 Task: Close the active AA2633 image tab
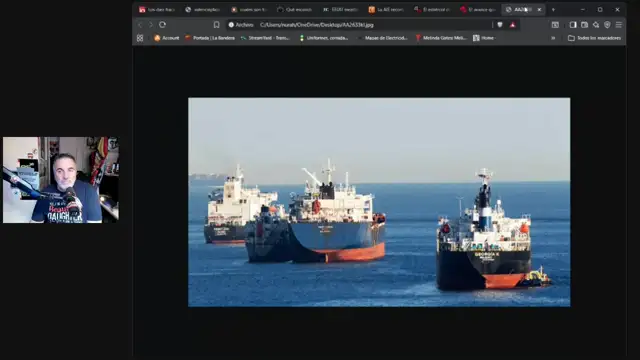[539, 9]
